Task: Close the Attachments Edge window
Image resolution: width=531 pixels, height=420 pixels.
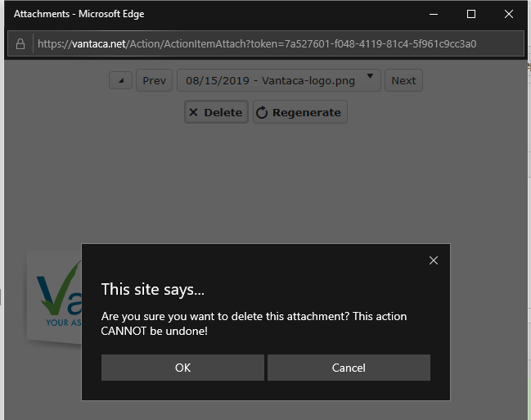Action: click(x=510, y=14)
